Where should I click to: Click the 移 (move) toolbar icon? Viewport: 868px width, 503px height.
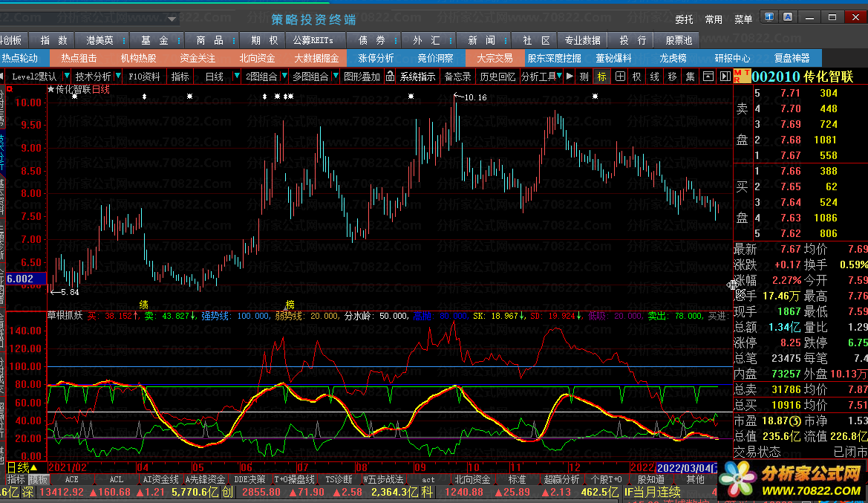[x=673, y=77]
